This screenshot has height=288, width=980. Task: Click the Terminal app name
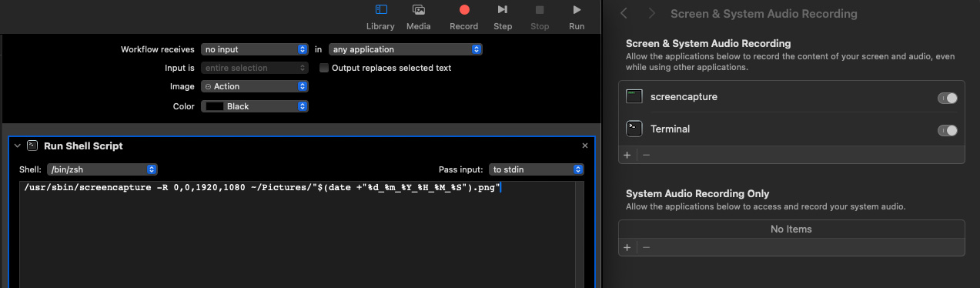670,129
